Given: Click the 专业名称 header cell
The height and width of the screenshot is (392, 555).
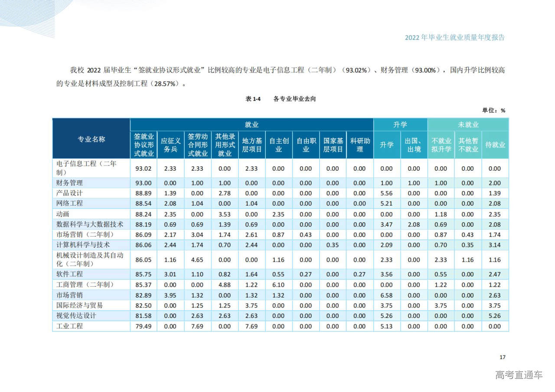Looking at the screenshot, I should (x=91, y=139).
